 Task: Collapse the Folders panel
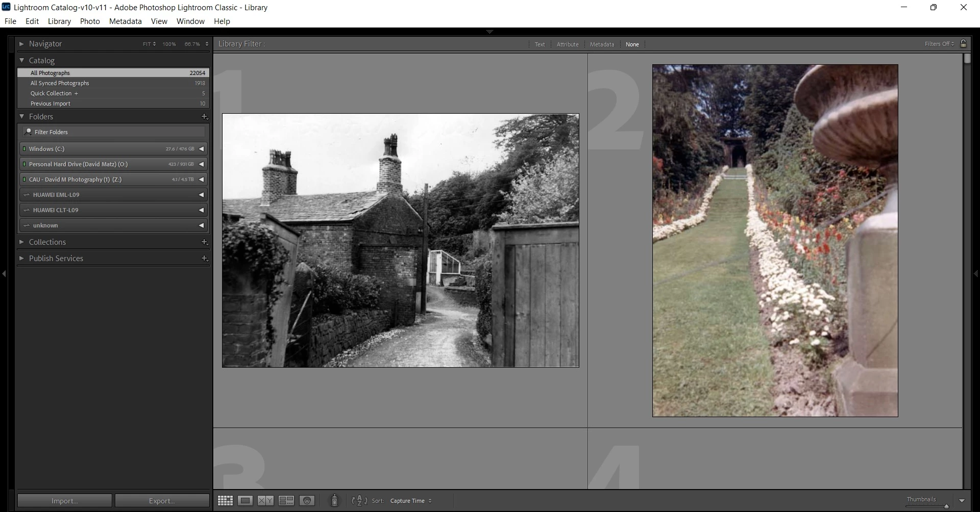[x=21, y=117]
